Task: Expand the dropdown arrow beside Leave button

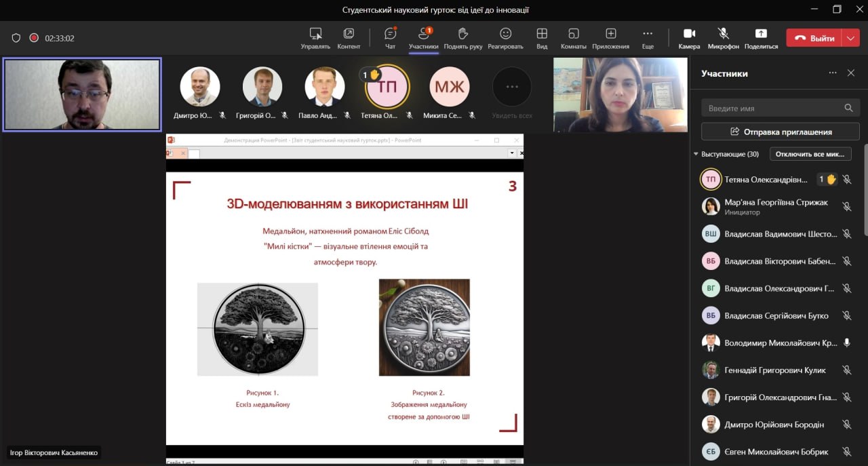Action: [851, 38]
